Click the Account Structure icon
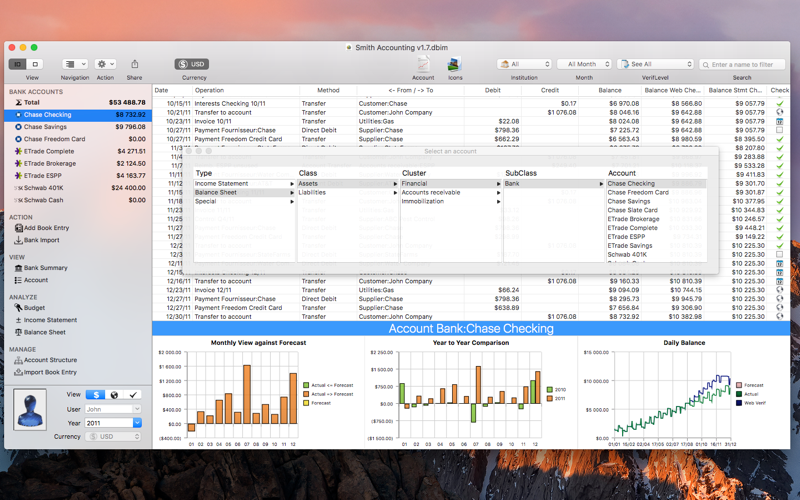The image size is (800, 500). [x=18, y=360]
